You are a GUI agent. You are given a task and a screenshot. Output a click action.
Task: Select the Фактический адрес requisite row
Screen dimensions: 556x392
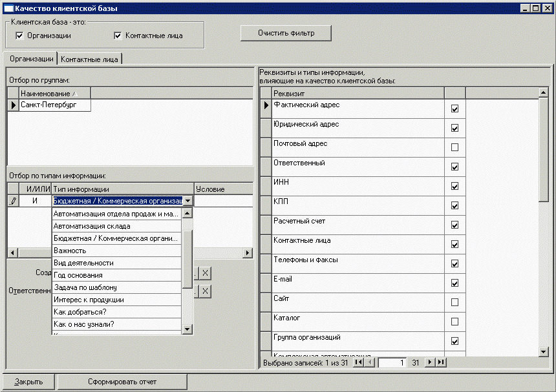click(358, 108)
